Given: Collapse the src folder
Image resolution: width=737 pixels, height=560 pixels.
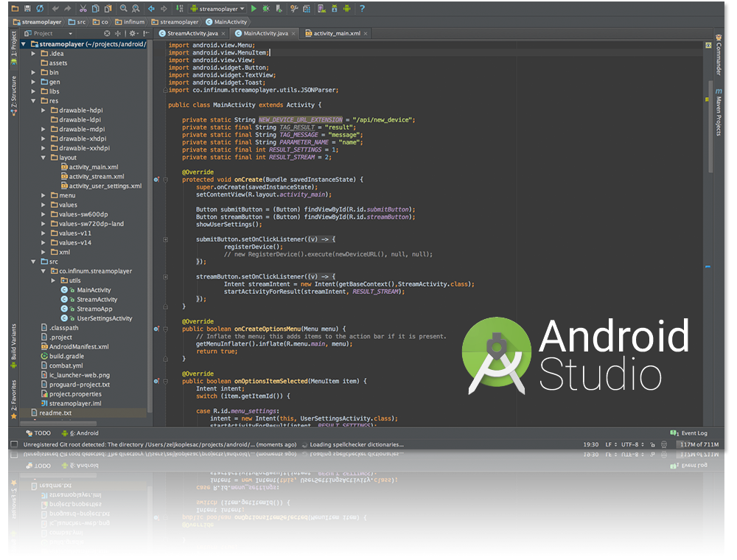Looking at the screenshot, I should pos(33,262).
